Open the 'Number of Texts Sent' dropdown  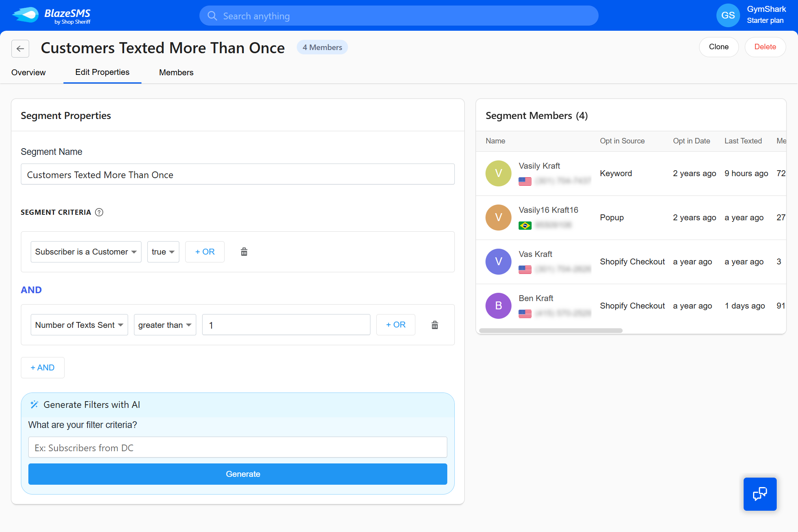coord(78,325)
